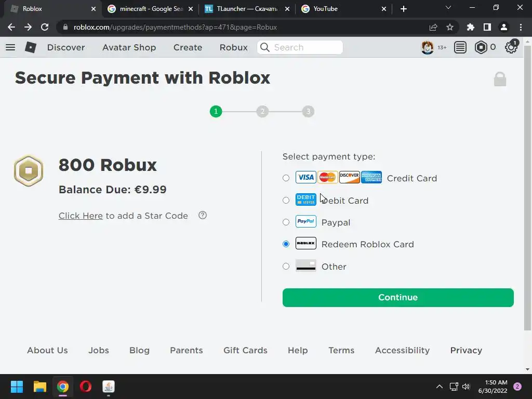Open a new browser tab
This screenshot has height=399, width=532.
[x=403, y=9]
